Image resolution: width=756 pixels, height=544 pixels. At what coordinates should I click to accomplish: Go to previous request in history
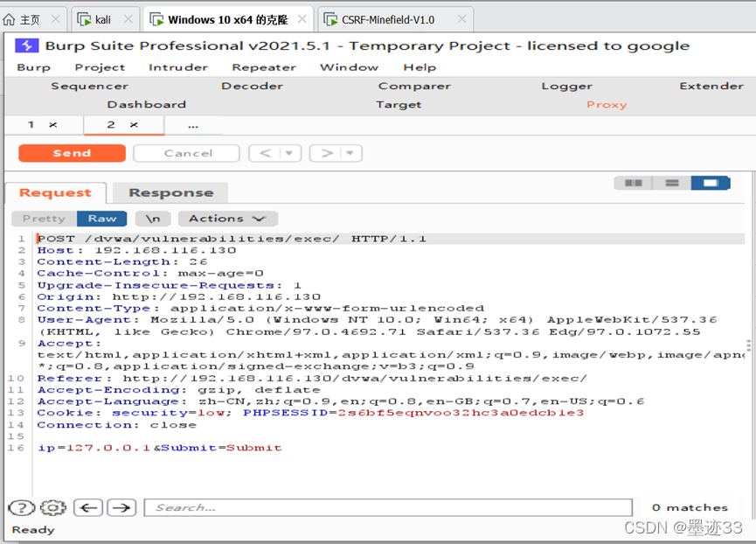265,153
